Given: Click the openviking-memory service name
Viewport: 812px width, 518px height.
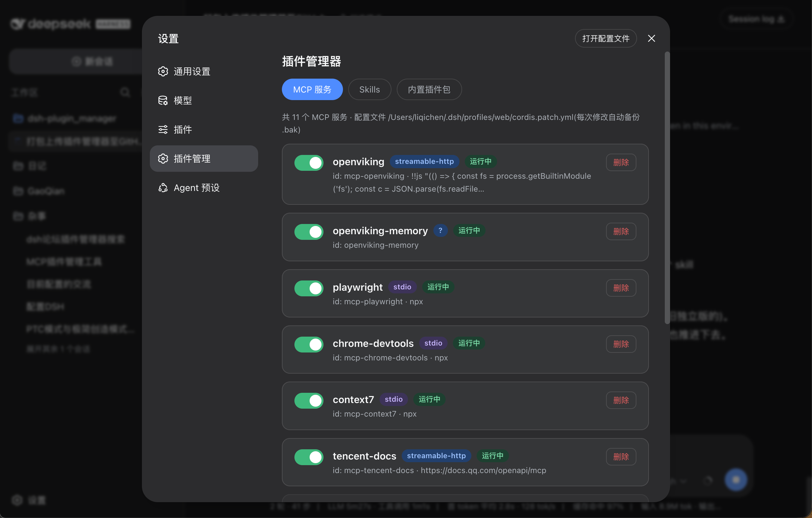Looking at the screenshot, I should pyautogui.click(x=380, y=231).
